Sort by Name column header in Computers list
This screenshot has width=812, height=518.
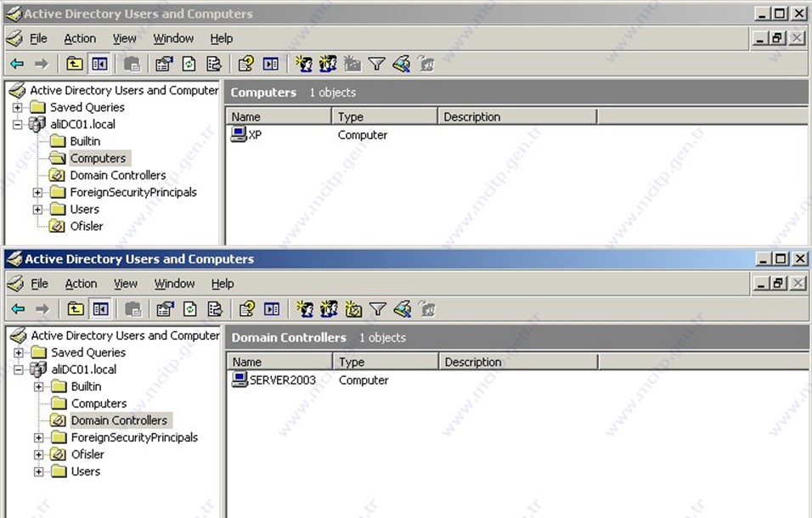click(x=279, y=117)
